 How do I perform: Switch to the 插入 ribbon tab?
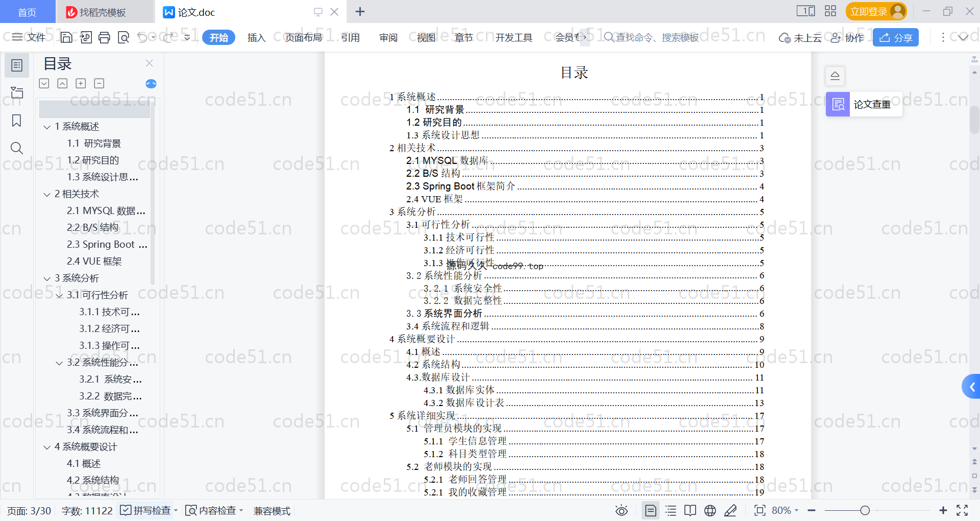[256, 37]
